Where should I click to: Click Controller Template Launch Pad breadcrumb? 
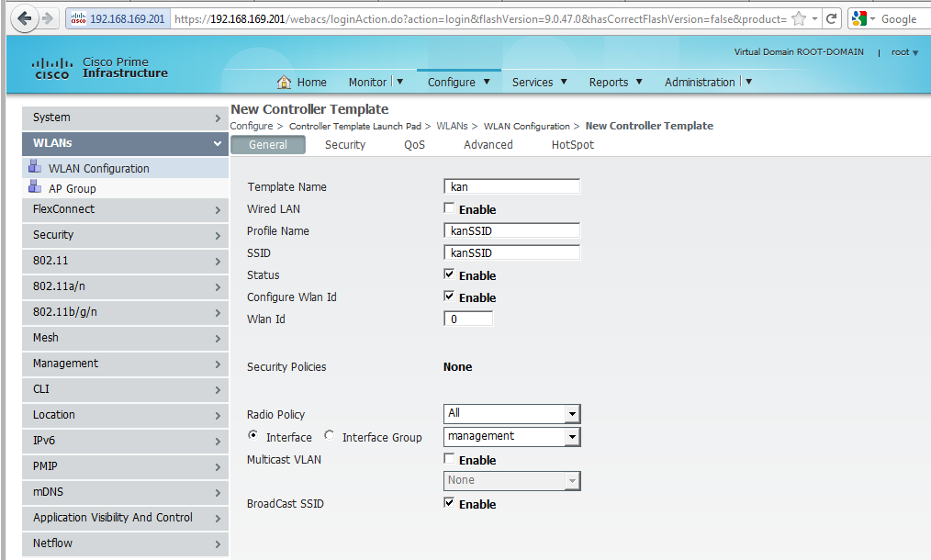tap(355, 126)
